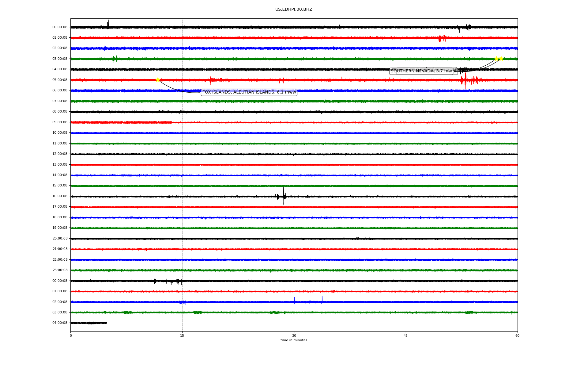Click the Fox Islands, Aleutian Islands annotation
This screenshot has height=368, width=588.
coord(249,92)
